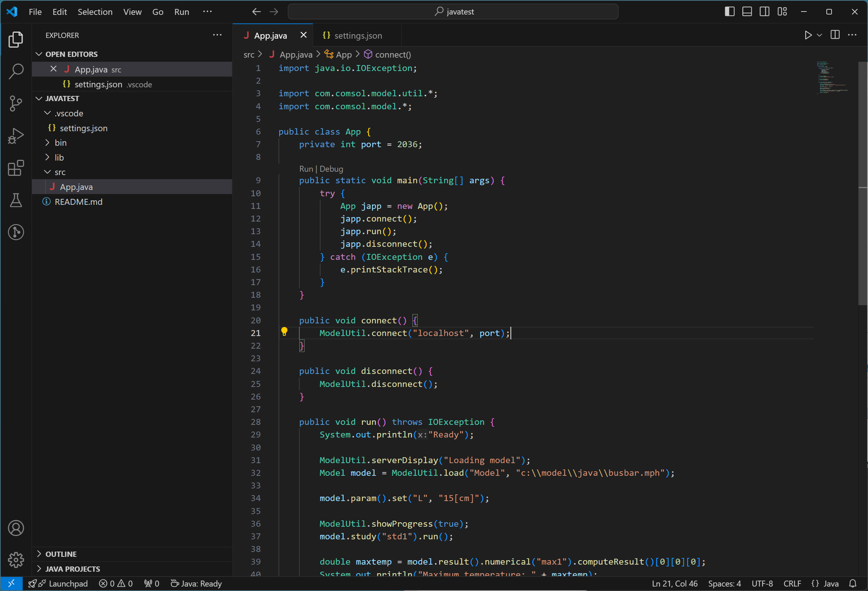Viewport: 868px width, 591px height.
Task: Click the Debug CodeLens above main
Action: (x=331, y=169)
